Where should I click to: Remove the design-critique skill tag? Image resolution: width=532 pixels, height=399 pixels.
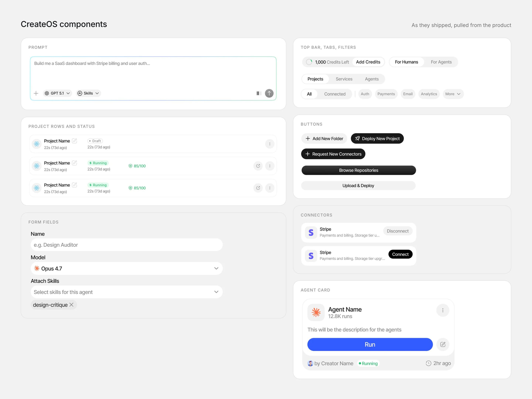coord(71,305)
